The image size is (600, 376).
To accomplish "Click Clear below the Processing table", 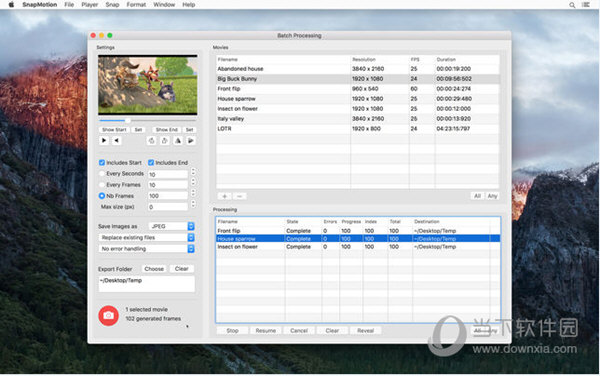I will (x=332, y=330).
